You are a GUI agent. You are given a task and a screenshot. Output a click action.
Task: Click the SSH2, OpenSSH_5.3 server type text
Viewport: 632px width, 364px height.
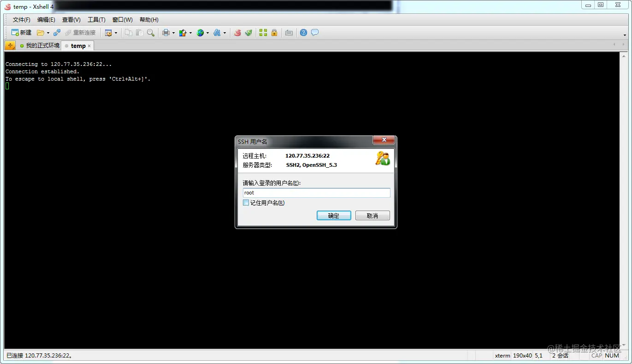tap(312, 165)
